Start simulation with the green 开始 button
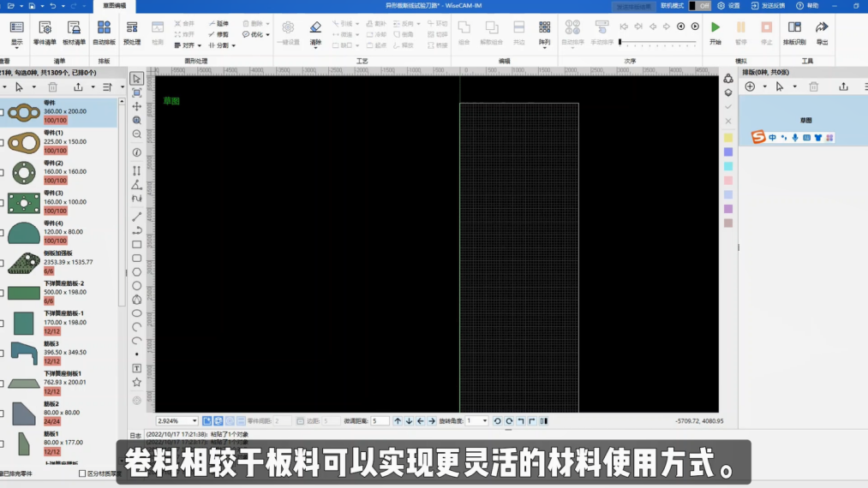This screenshot has width=868, height=488. tap(715, 33)
